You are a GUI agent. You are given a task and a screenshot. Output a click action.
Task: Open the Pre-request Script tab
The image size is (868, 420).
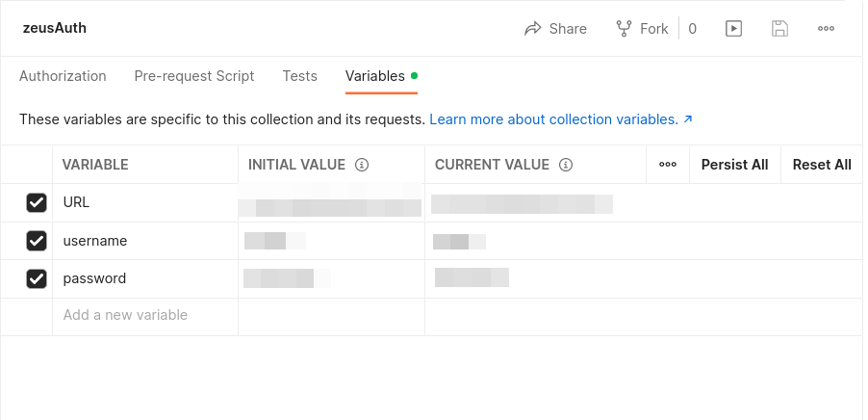pyautogui.click(x=194, y=76)
